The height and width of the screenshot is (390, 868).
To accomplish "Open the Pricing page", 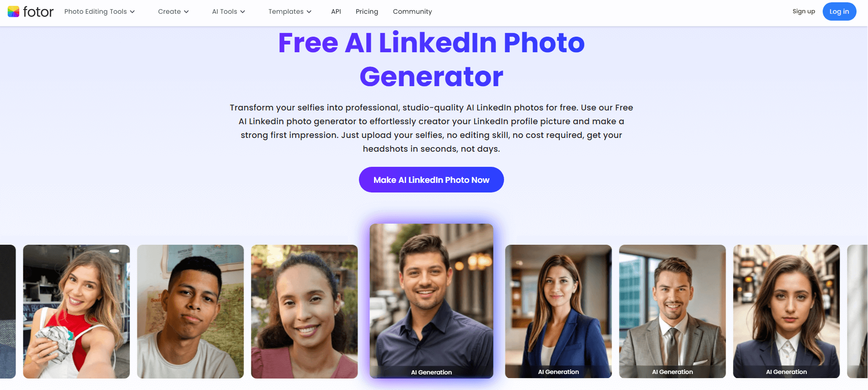I will 367,11.
